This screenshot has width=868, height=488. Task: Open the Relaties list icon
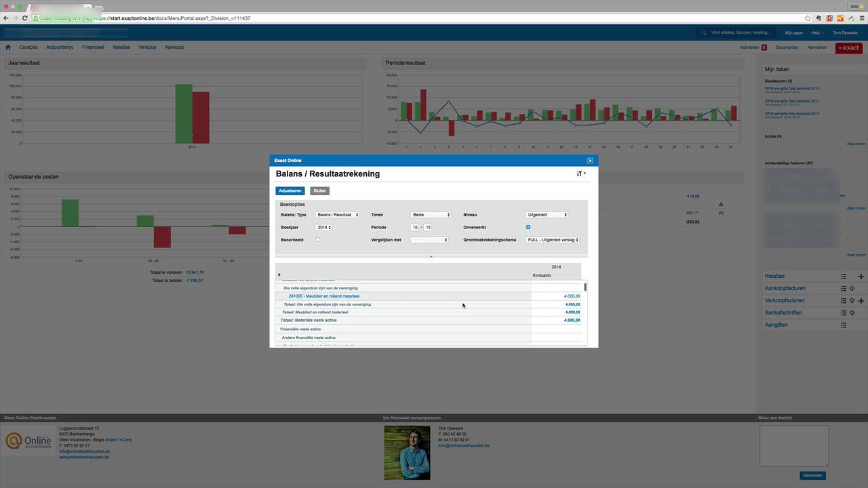[x=844, y=277]
